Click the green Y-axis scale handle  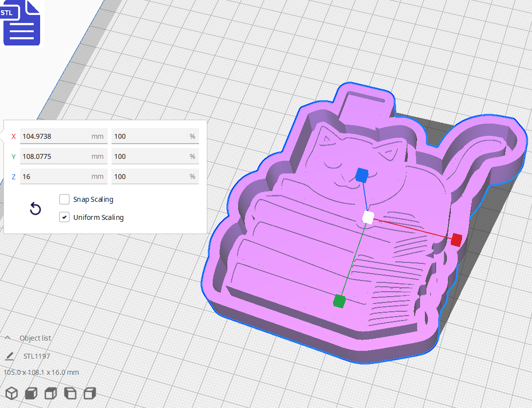coord(339,302)
